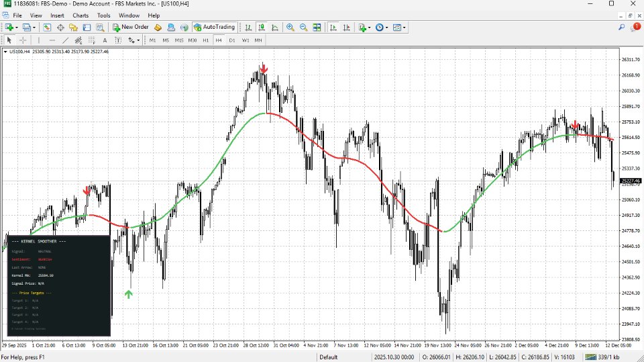This screenshot has height=362, width=644.
Task: Select the Text 'A' tool
Action: coord(105,40)
